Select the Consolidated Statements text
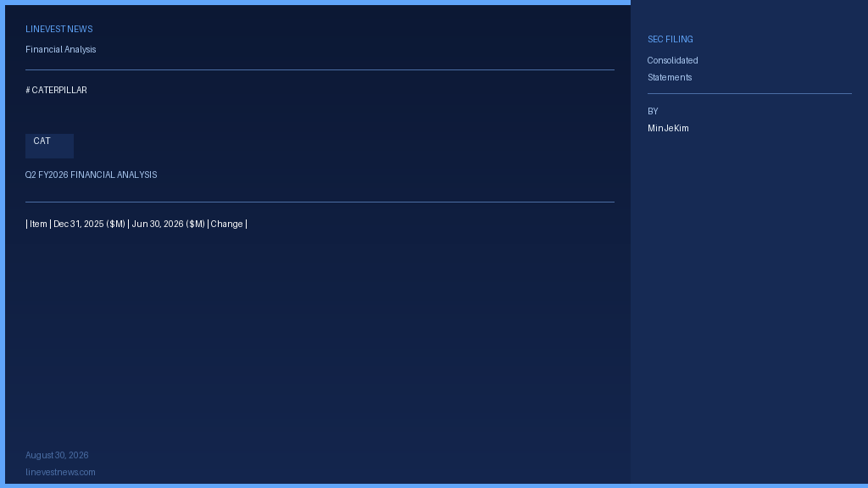The width and height of the screenshot is (868, 488). 672,69
